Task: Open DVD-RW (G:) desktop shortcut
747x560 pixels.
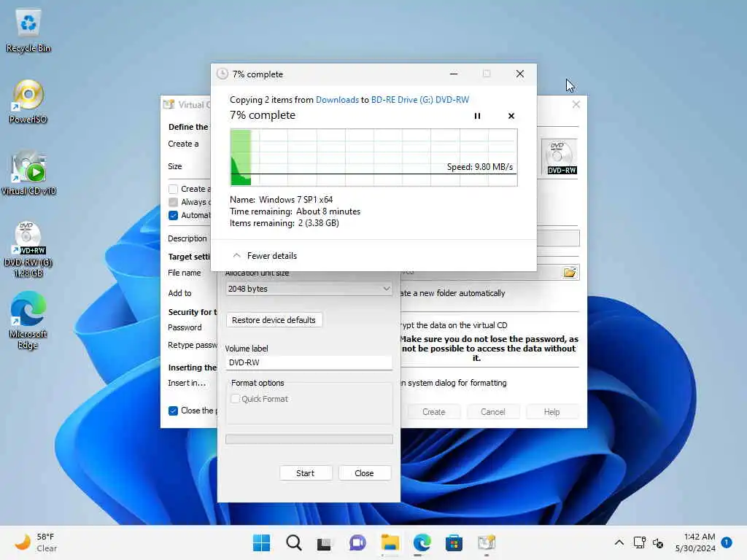Action: [x=28, y=249]
